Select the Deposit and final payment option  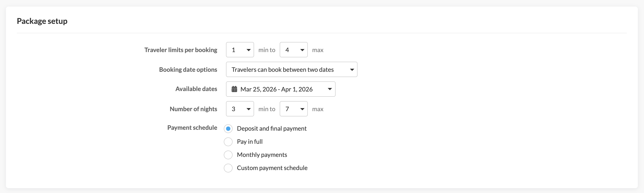click(228, 129)
